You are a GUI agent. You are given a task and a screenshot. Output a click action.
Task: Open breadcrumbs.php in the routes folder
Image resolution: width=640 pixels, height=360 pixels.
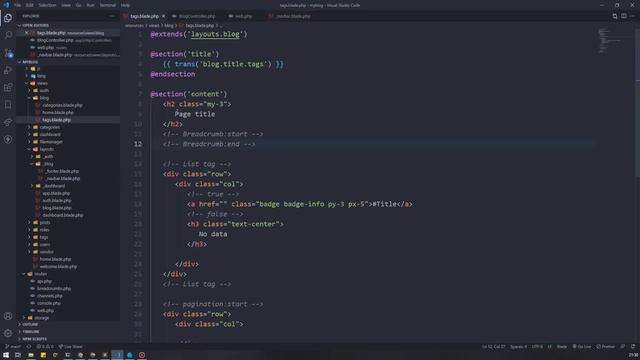68,289
